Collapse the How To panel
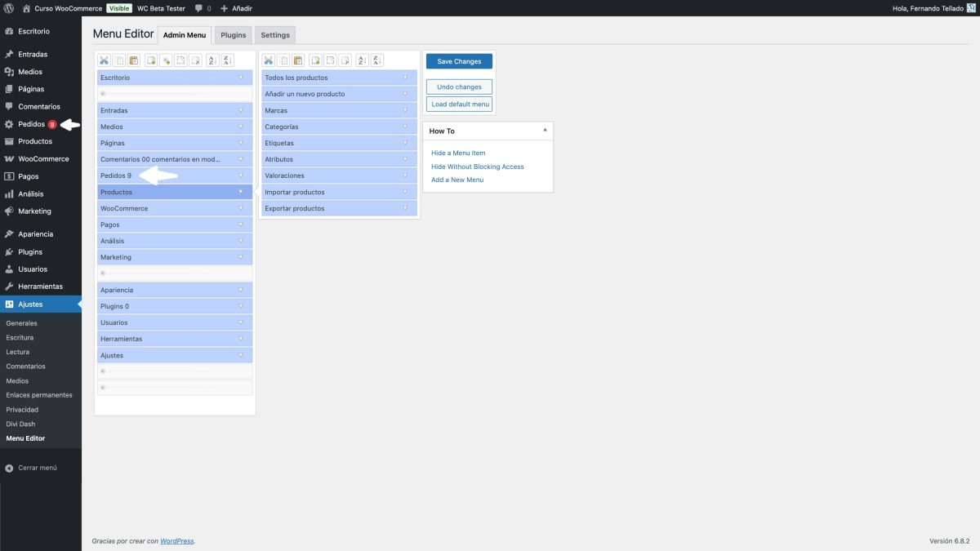Screen dimensions: 980x551 point(545,131)
